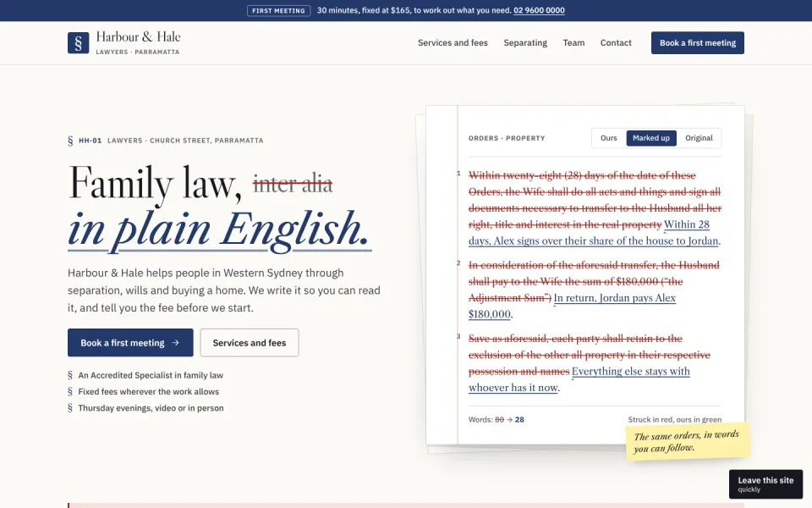Click the Leave this site quickly button

766,484
